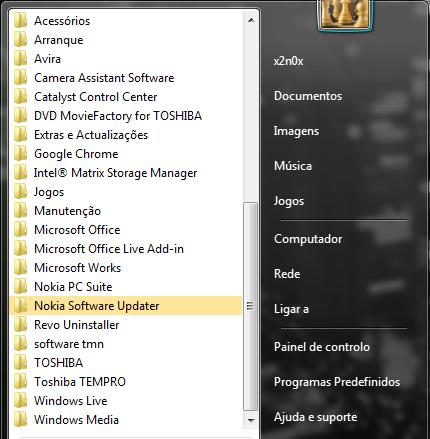Click the highlighted Nokia Software Updater folder icon

pyautogui.click(x=20, y=306)
